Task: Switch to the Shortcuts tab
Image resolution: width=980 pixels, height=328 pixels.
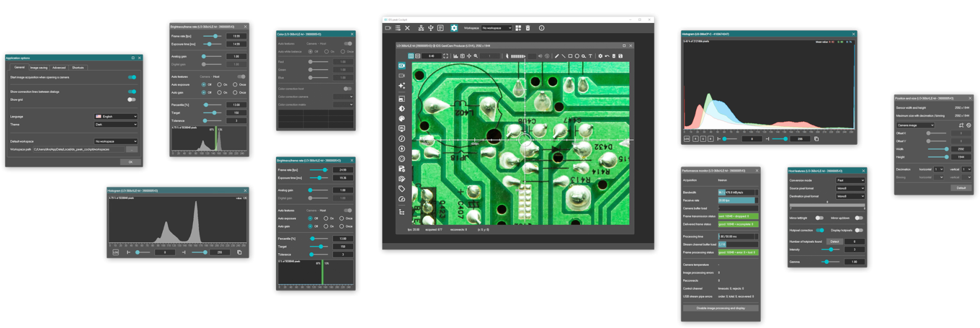Action: [x=78, y=68]
